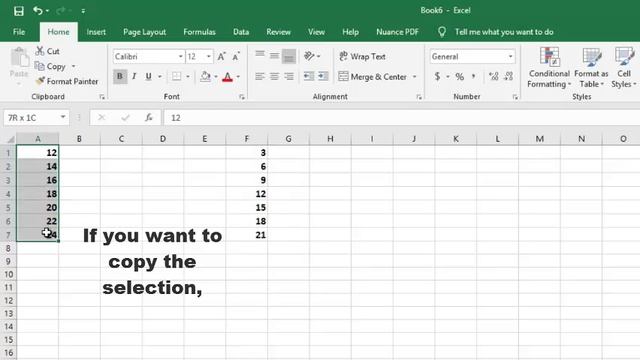
Task: Click the formula bar containing 12
Action: (x=402, y=118)
